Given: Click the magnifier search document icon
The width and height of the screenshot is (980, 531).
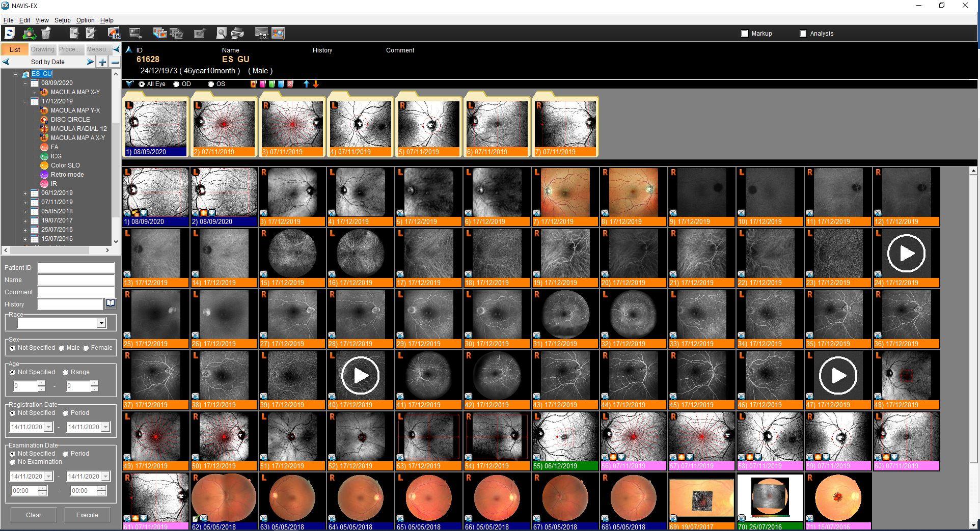Looking at the screenshot, I should [221, 34].
